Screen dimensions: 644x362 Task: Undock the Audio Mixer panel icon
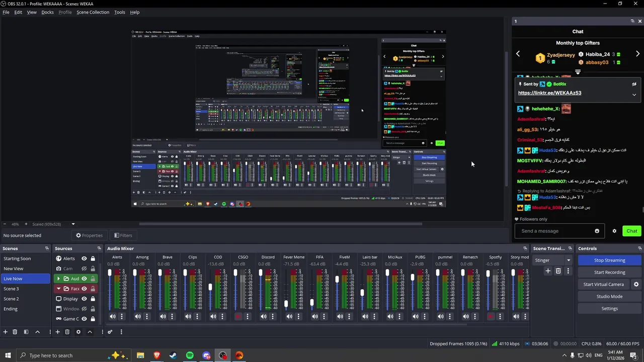(525, 248)
